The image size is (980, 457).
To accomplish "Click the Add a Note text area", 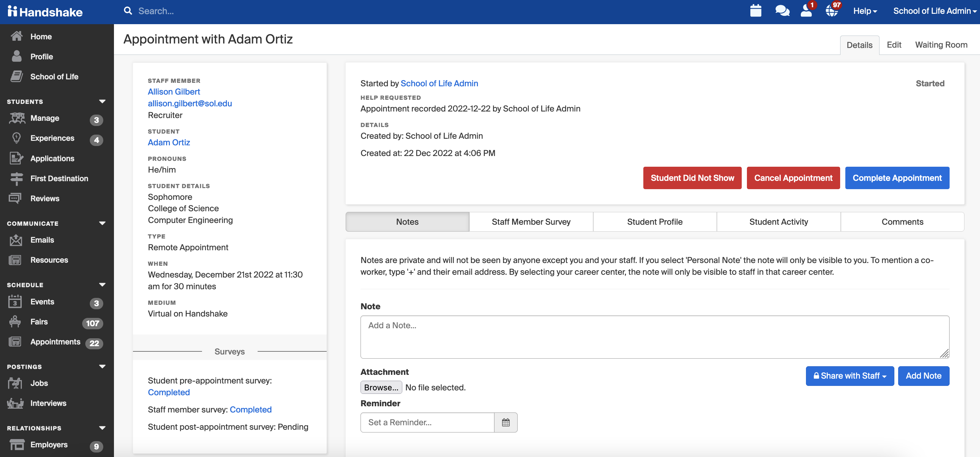I will (x=654, y=337).
